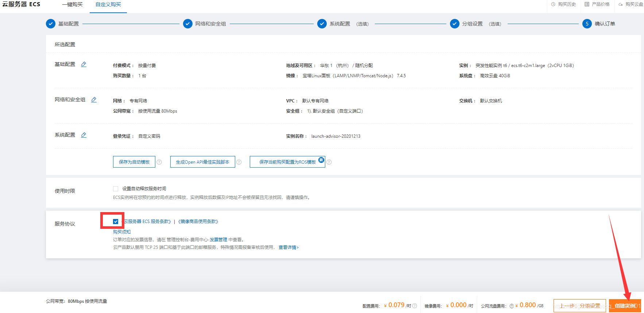Click the 0.800 traffic price
Image resolution: width=644 pixels, height=313 pixels.
point(528,305)
